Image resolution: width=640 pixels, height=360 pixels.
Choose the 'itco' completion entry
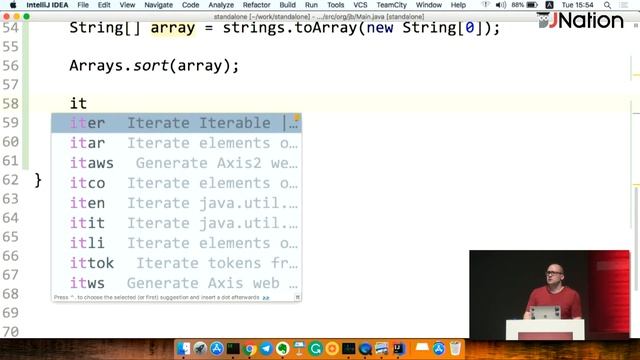tap(176, 183)
